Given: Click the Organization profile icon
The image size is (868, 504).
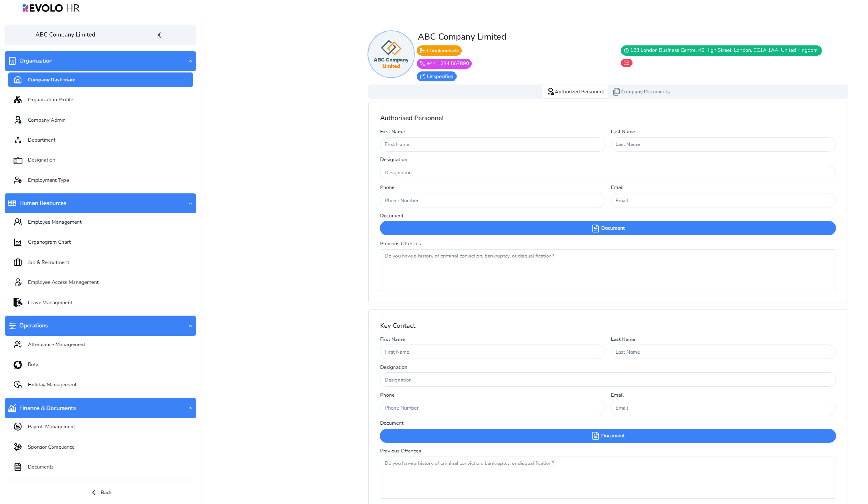Looking at the screenshot, I should (18, 100).
